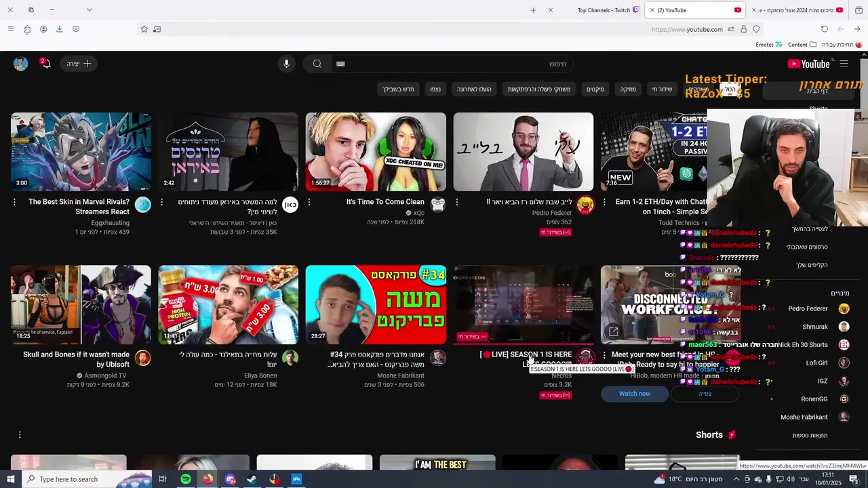868x488 pixels.
Task: Expand the list all tabs chevron
Action: pos(89,10)
